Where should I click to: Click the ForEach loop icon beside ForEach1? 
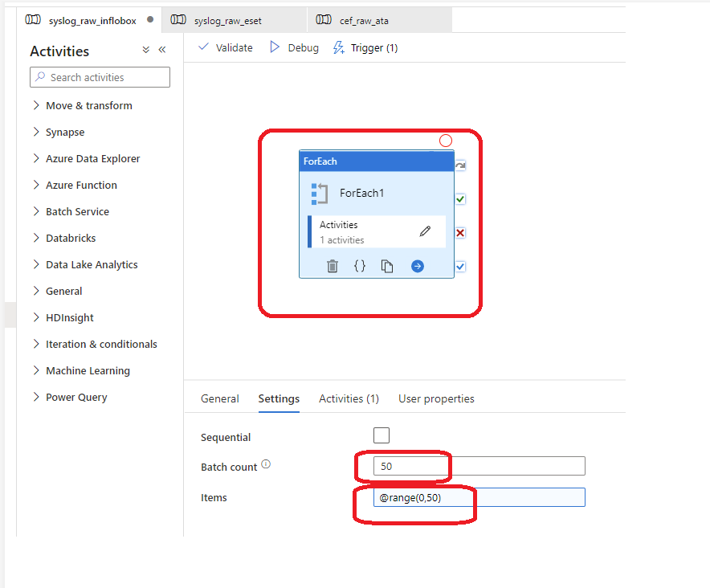319,194
